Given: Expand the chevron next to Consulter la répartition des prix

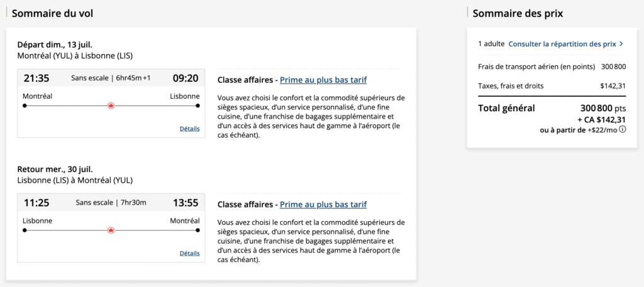Looking at the screenshot, I should [621, 44].
